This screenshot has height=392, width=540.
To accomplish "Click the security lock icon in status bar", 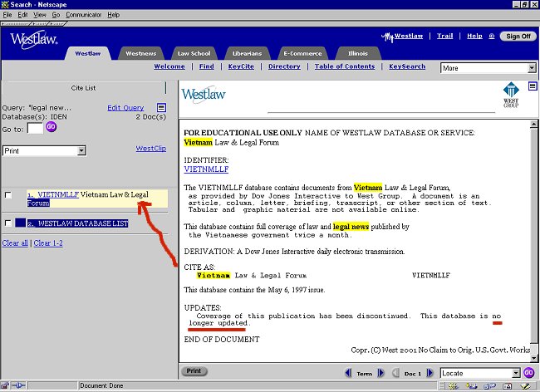I will [5, 386].
